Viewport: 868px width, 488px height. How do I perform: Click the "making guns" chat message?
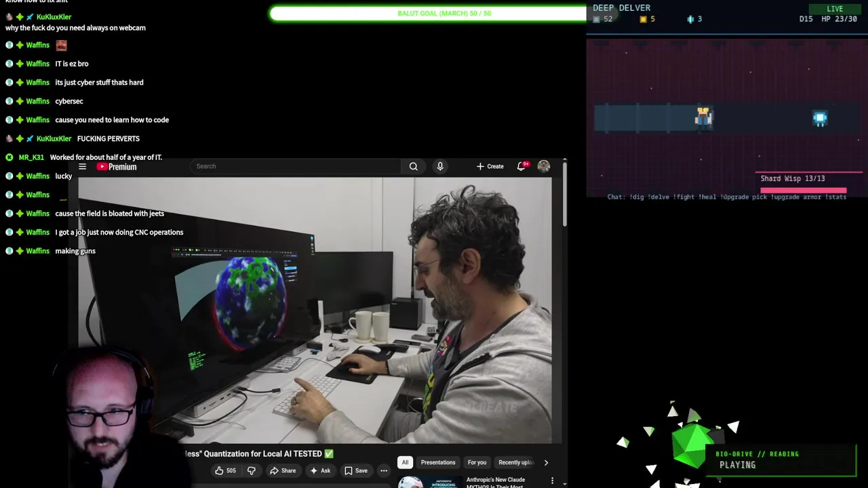pos(75,251)
